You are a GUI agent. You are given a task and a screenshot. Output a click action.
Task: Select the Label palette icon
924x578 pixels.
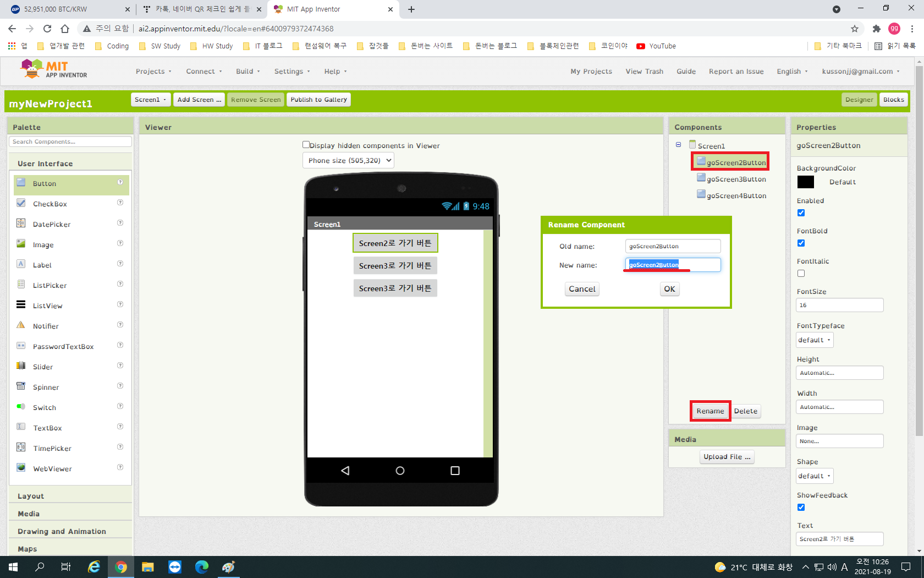coord(21,264)
